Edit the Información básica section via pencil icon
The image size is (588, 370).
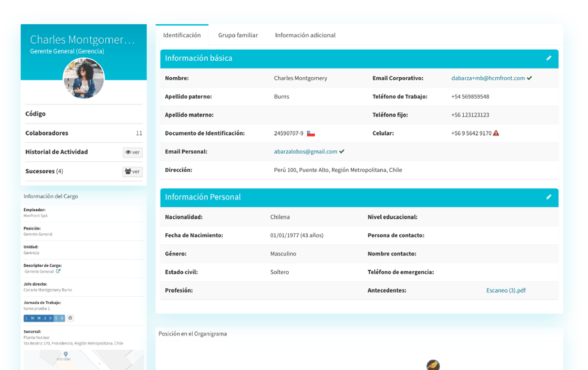click(x=549, y=58)
